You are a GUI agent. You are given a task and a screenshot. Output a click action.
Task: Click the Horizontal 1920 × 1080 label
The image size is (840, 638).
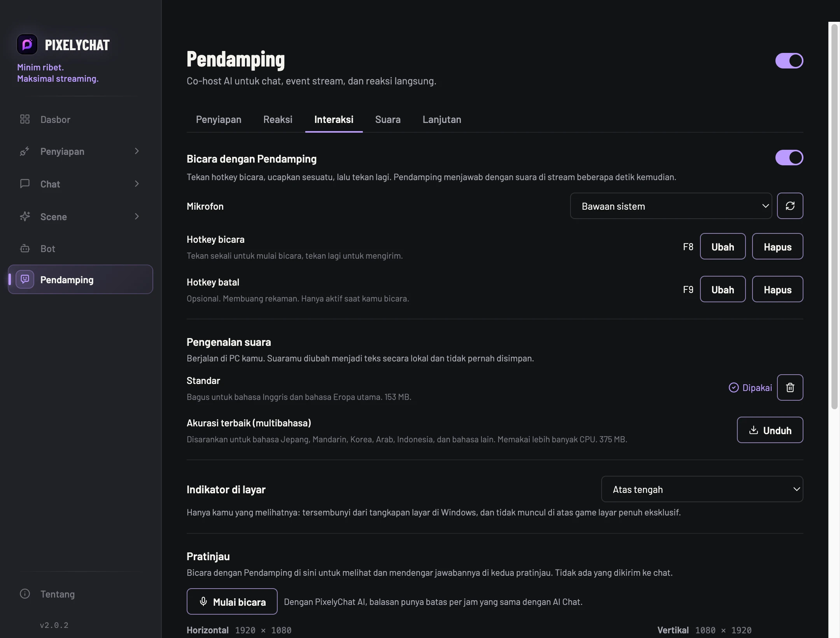click(239, 630)
